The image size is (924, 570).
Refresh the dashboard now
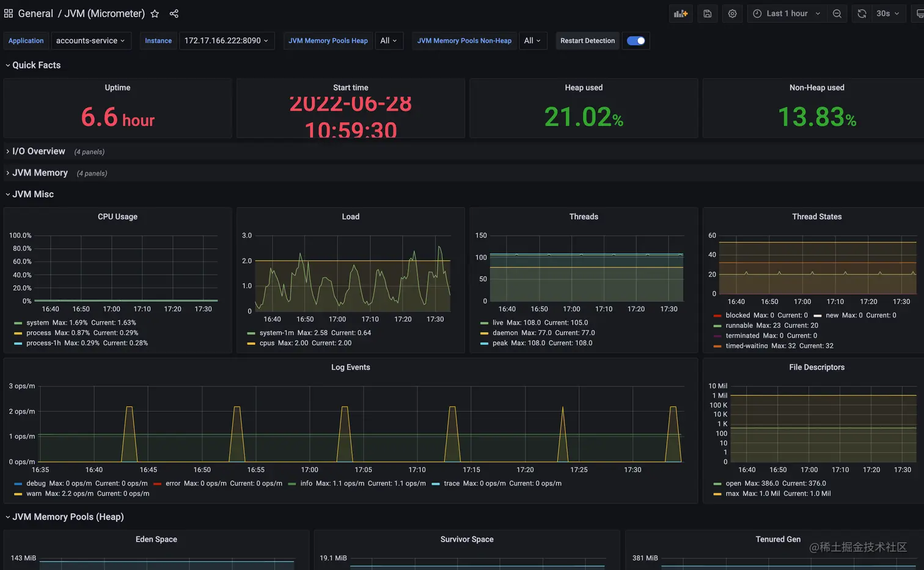[862, 13]
